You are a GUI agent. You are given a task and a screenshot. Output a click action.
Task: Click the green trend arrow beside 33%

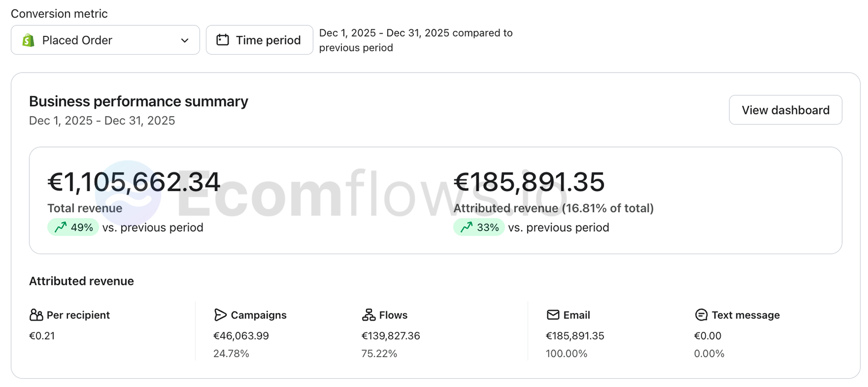pyautogui.click(x=466, y=227)
